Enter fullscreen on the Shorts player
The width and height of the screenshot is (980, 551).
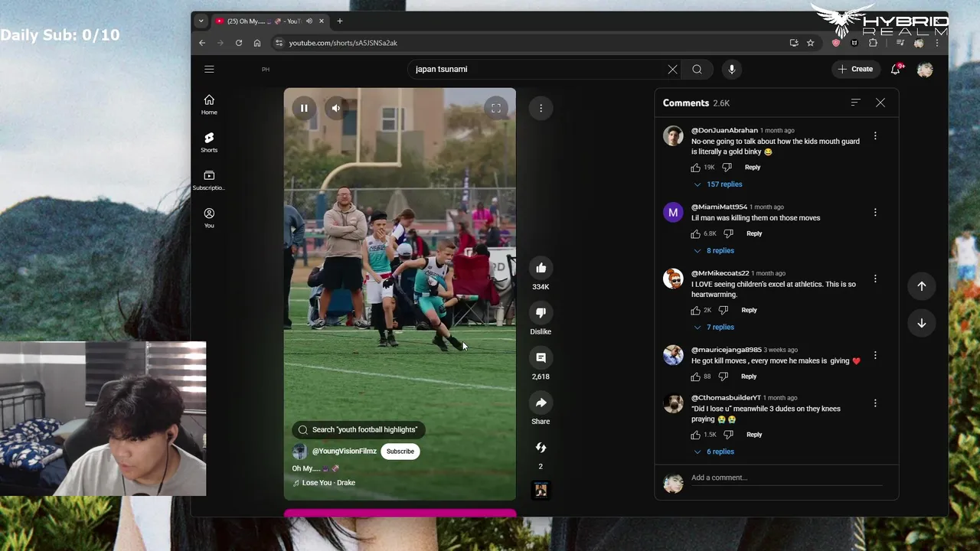pyautogui.click(x=495, y=108)
